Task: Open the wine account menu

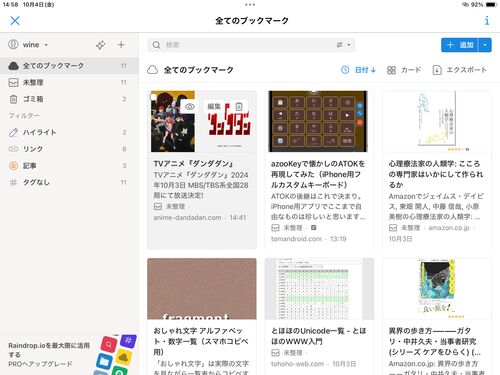Action: pyautogui.click(x=28, y=45)
